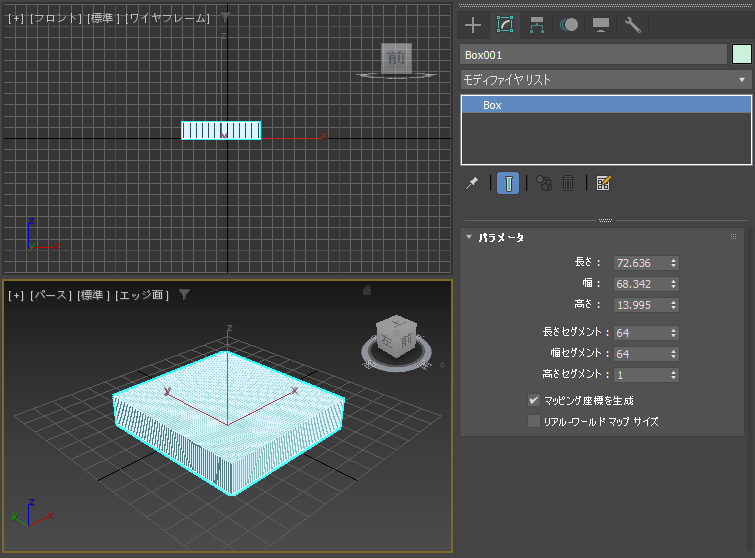Click the 高さ spinner arrows

click(674, 305)
